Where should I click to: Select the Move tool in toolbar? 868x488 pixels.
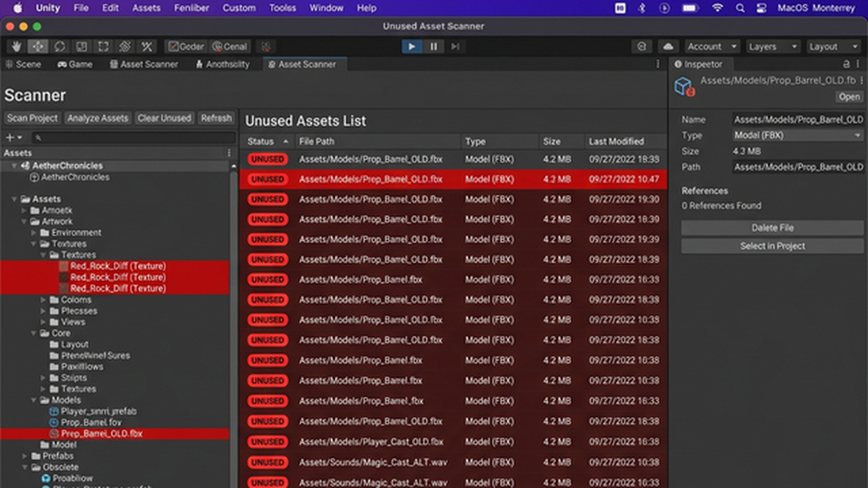click(38, 47)
